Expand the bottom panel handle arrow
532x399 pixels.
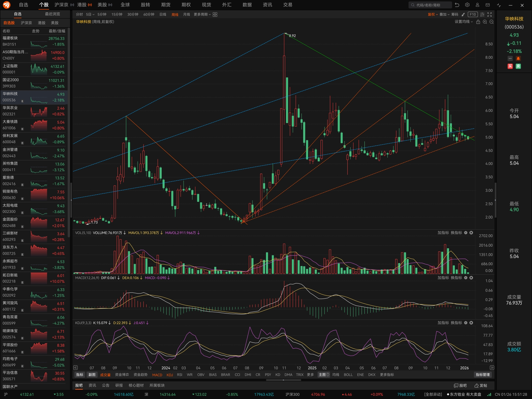283,380
